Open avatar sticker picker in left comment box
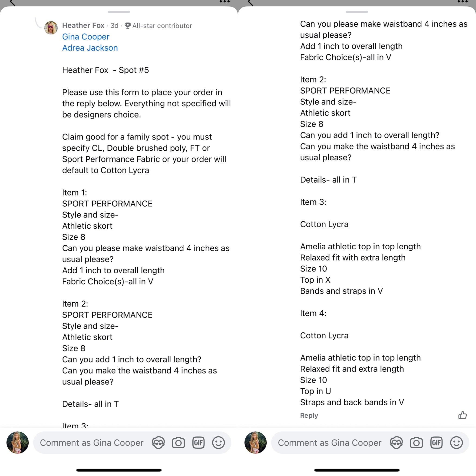 (158, 443)
